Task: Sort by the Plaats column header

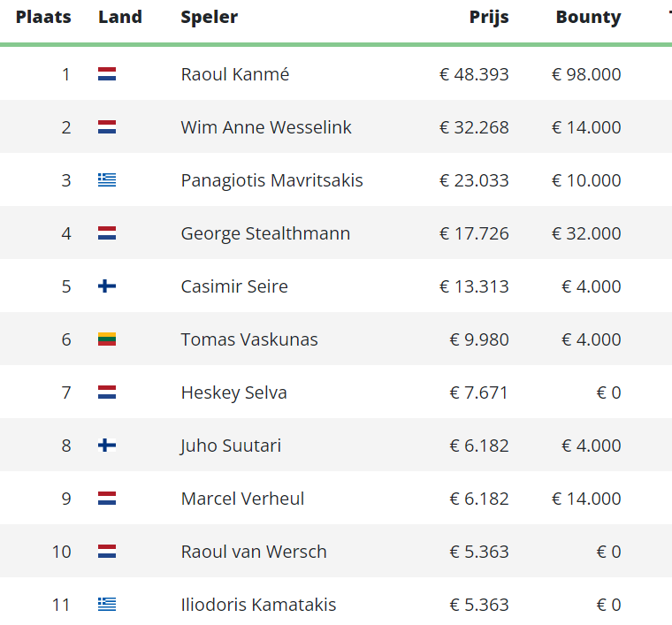Action: click(x=43, y=17)
